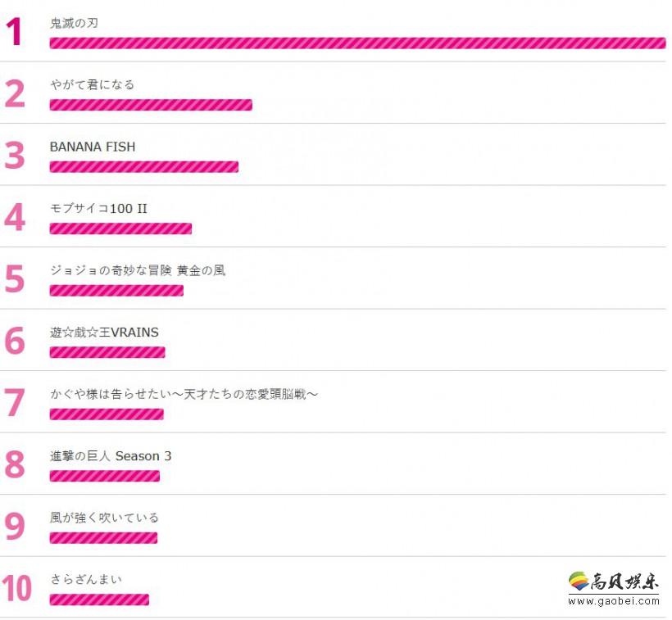Open the かぐや様は告らせたい title

pos(184,394)
